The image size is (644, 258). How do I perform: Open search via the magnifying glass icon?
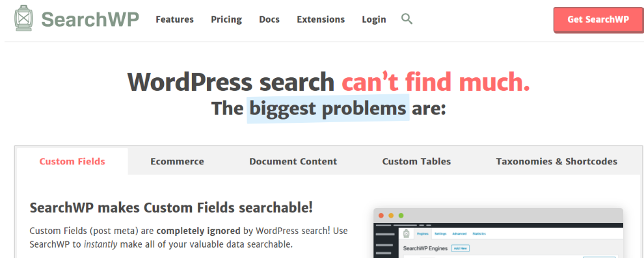(407, 18)
